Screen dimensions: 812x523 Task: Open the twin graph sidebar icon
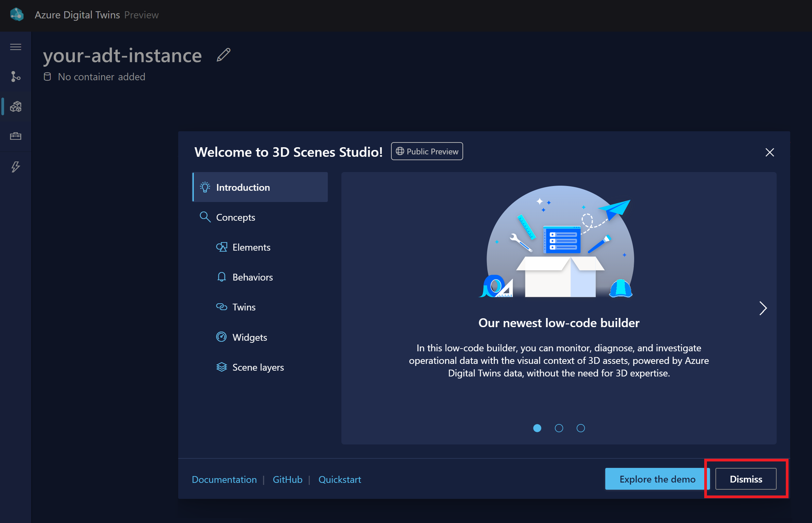[16, 77]
